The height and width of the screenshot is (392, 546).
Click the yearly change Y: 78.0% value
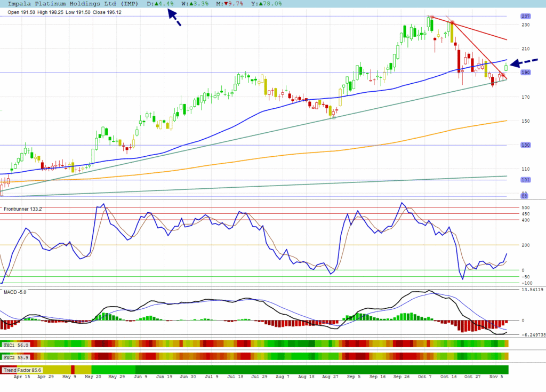click(268, 4)
